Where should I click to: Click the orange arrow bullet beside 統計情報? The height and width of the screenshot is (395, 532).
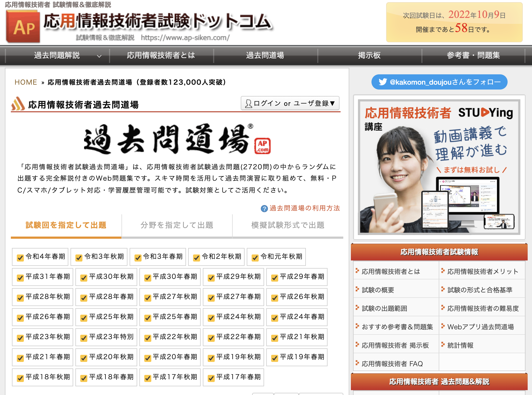point(443,345)
